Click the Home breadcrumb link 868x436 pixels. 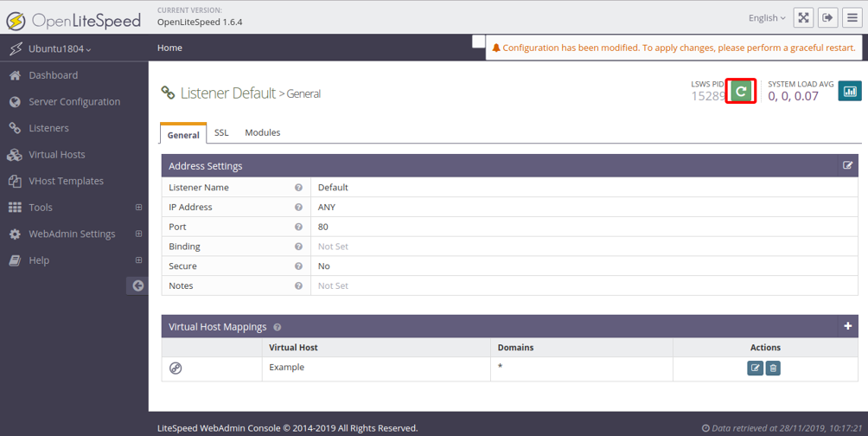[x=169, y=48]
